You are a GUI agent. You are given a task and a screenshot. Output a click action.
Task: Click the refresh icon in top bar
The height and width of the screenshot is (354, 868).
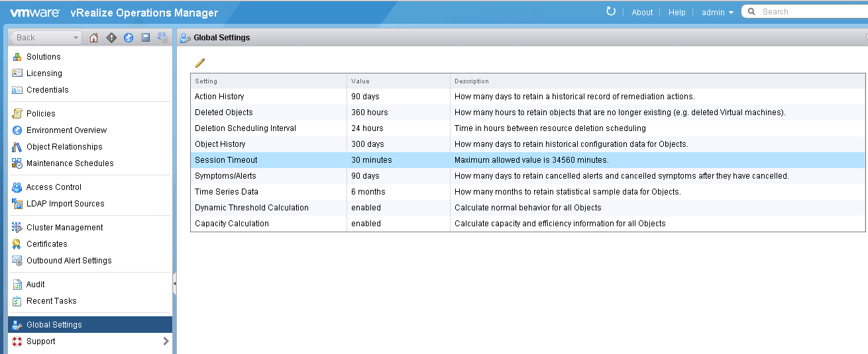coord(611,11)
